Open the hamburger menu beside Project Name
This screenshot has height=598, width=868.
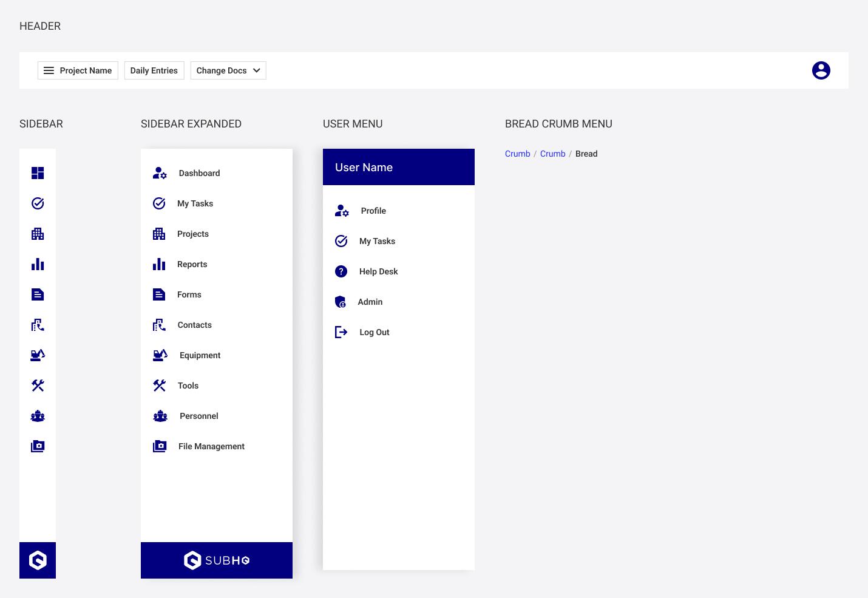pyautogui.click(x=49, y=70)
